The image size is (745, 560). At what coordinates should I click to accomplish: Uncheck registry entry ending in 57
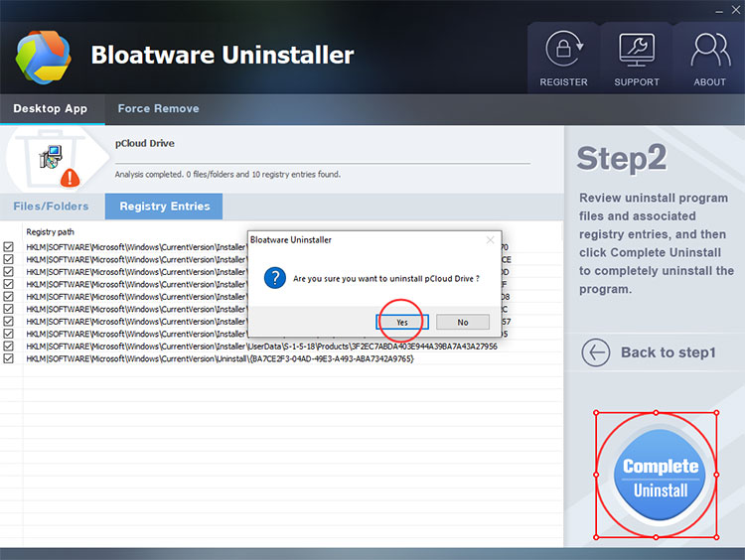coord(9,321)
